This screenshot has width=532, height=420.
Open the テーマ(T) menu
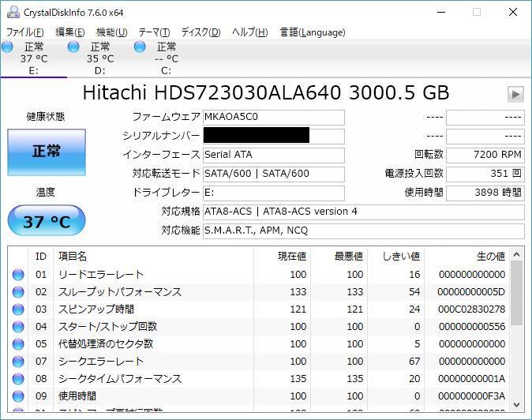154,32
